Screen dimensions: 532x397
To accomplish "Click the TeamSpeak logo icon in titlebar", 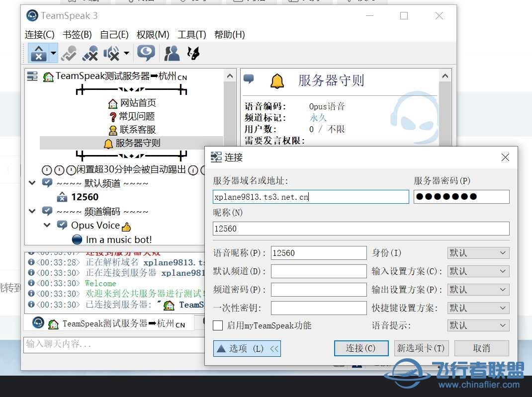I will (x=32, y=15).
